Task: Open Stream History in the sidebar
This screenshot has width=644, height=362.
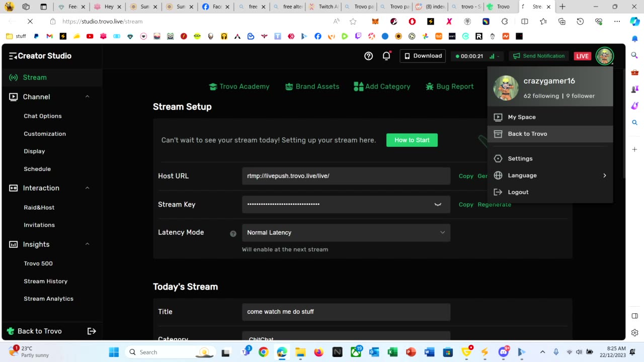Action: [46, 282]
